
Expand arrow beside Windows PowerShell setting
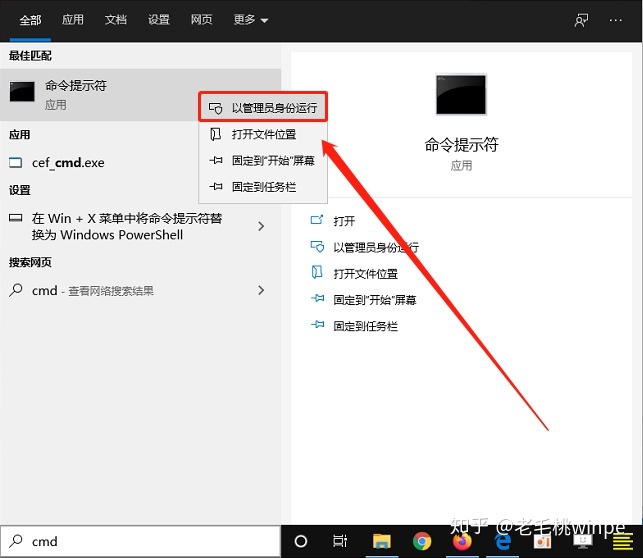tap(261, 226)
